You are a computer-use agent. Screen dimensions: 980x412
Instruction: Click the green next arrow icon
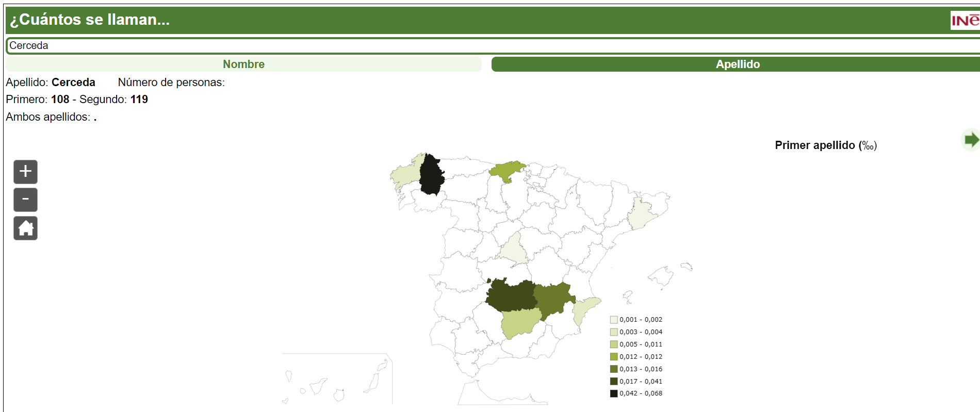click(971, 140)
